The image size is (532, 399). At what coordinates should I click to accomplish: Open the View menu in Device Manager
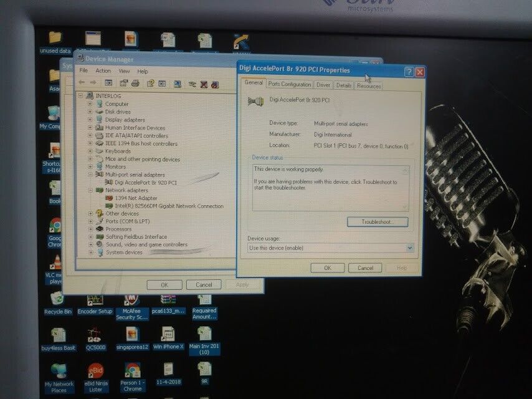(x=124, y=71)
